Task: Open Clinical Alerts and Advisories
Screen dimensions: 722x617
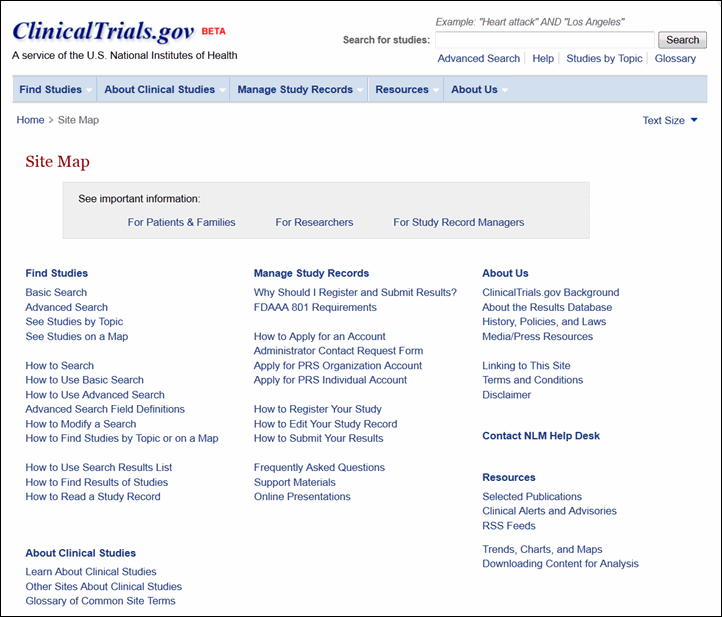Action: pyautogui.click(x=549, y=511)
